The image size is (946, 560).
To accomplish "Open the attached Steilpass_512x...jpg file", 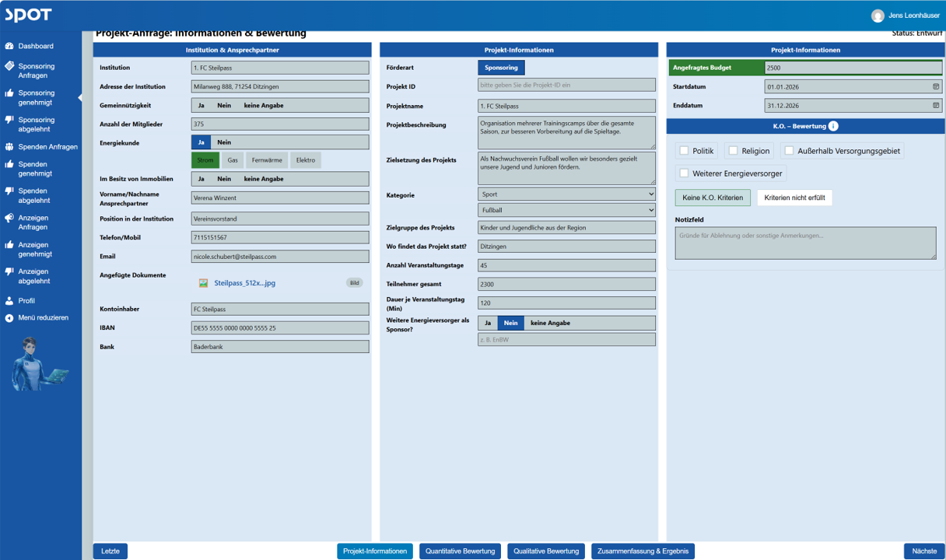I will pyautogui.click(x=244, y=283).
